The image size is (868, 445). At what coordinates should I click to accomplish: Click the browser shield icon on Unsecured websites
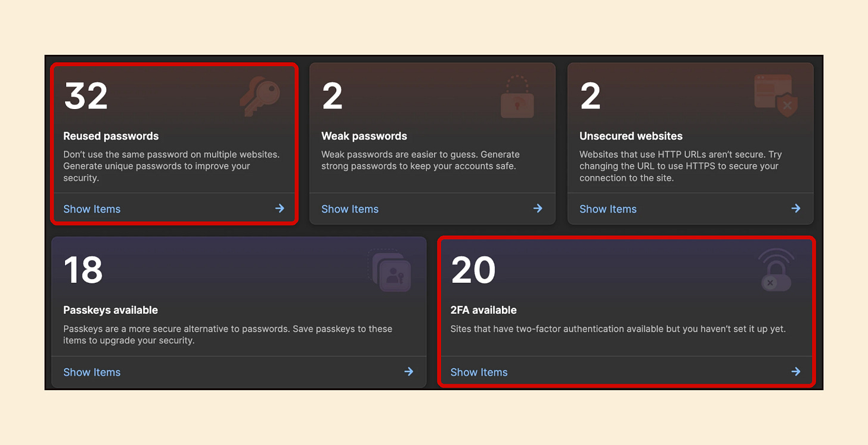pyautogui.click(x=776, y=95)
